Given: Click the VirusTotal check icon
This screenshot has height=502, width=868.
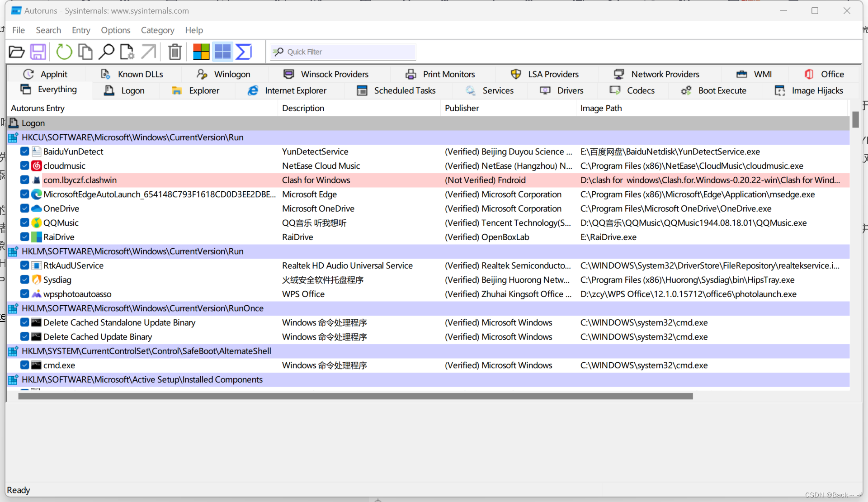Looking at the screenshot, I should click(243, 52).
